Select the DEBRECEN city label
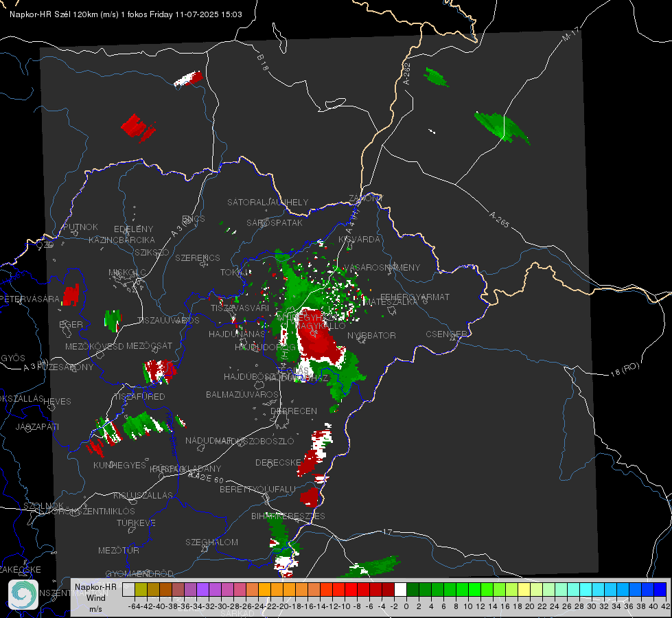The height and width of the screenshot is (618, 672). [294, 411]
